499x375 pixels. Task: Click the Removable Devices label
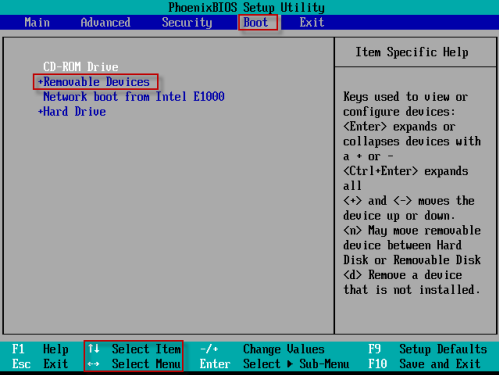[x=97, y=82]
